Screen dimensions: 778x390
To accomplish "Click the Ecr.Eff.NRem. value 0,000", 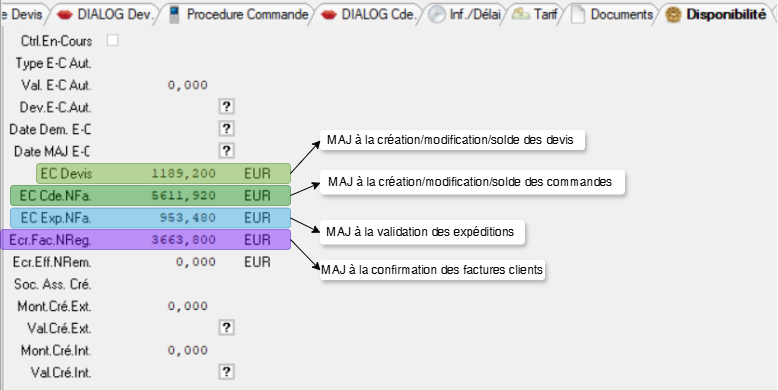I will 196,262.
